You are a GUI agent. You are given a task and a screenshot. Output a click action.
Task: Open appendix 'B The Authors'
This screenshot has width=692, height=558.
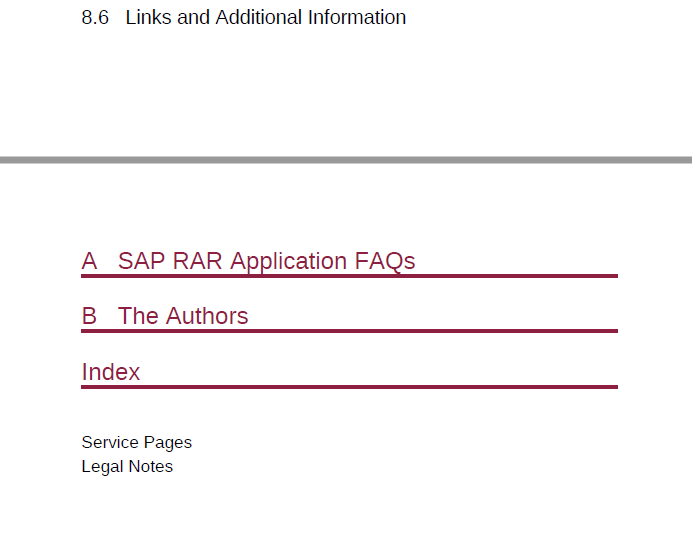pos(165,316)
